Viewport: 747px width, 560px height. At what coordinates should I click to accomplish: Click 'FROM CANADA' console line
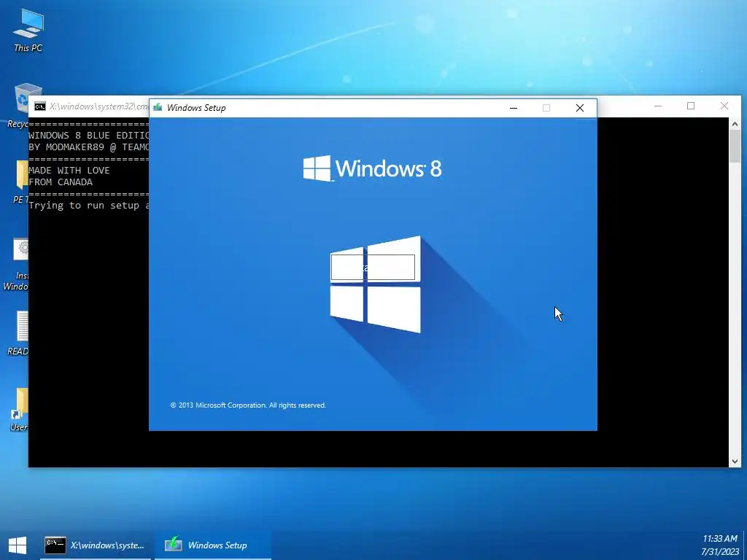point(61,182)
